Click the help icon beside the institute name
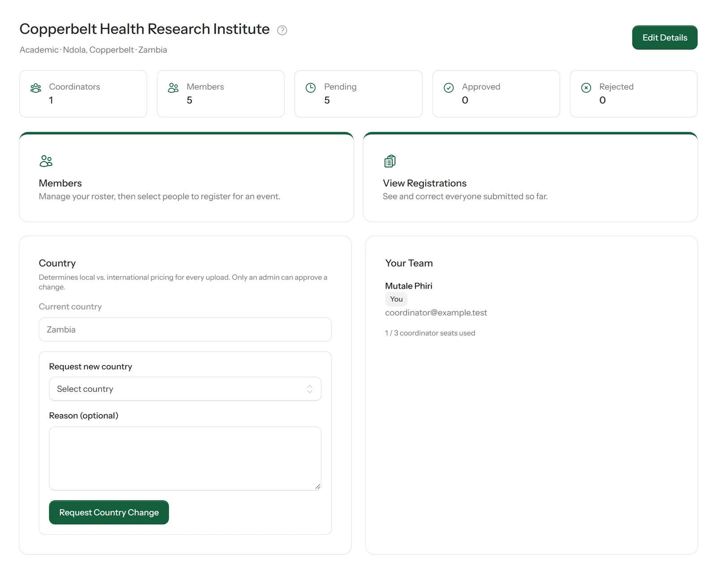Image resolution: width=717 pixels, height=588 pixels. 282,30
